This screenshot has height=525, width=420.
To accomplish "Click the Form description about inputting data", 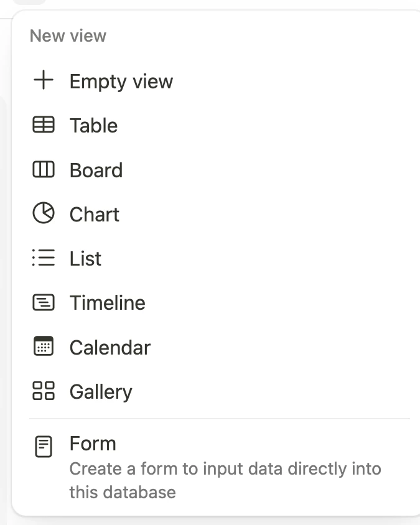I will click(225, 480).
